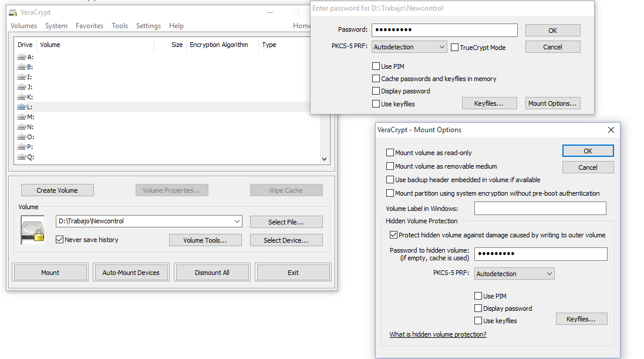Click Cancel in the password dialog
Image resolution: width=644 pixels, height=359 pixels.
[x=553, y=47]
